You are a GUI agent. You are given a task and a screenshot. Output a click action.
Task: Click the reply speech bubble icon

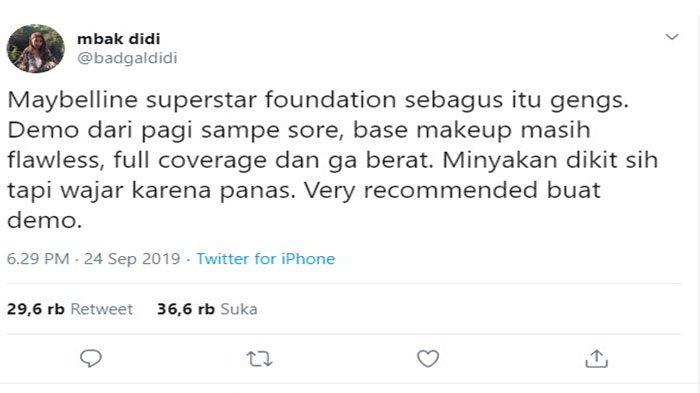click(x=91, y=358)
